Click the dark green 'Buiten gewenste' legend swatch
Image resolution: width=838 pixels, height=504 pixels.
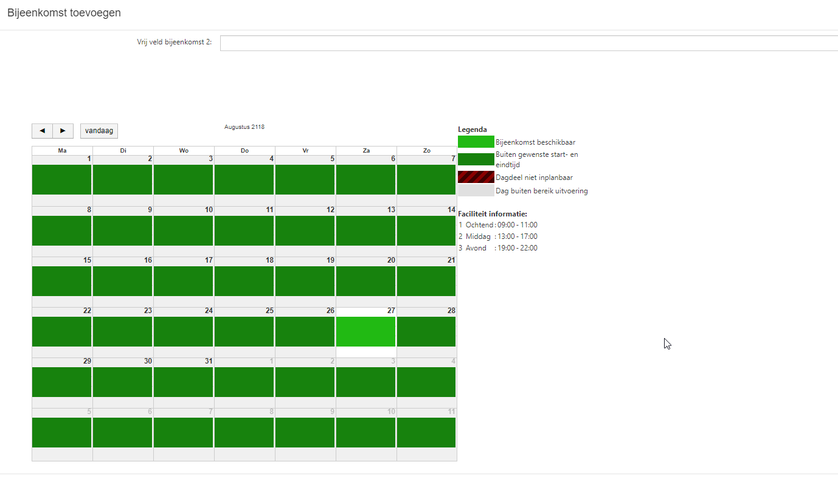tap(476, 159)
